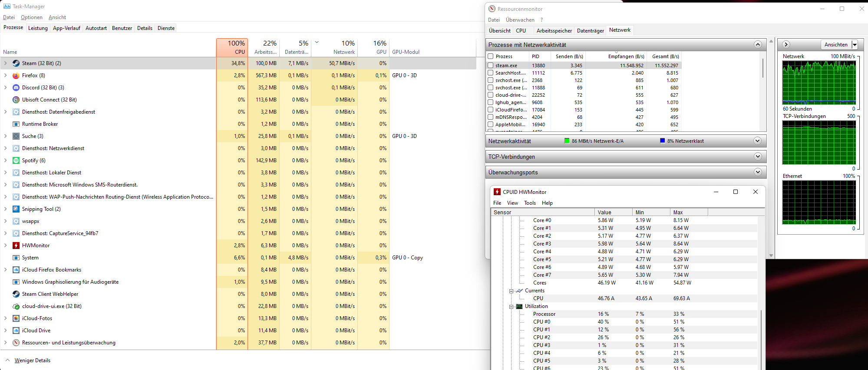Screen dimensions: 868x370
Task: Open the Tools menu in HWMonitor
Action: point(530,203)
